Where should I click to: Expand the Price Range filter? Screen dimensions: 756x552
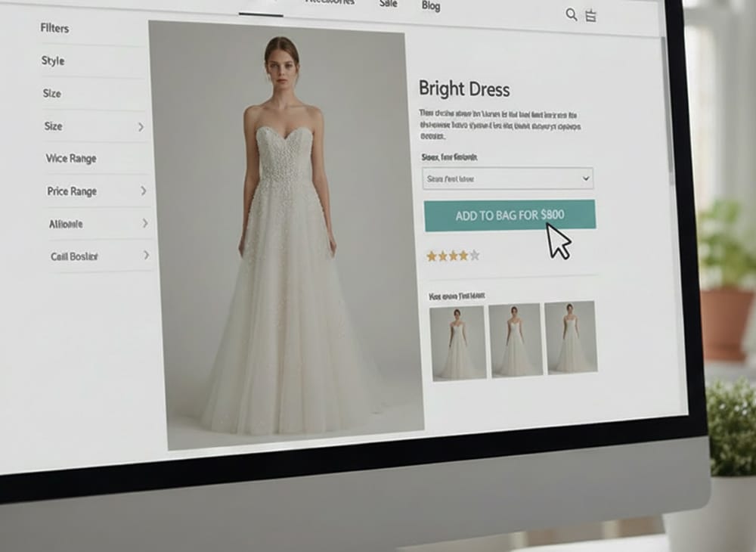tap(144, 191)
